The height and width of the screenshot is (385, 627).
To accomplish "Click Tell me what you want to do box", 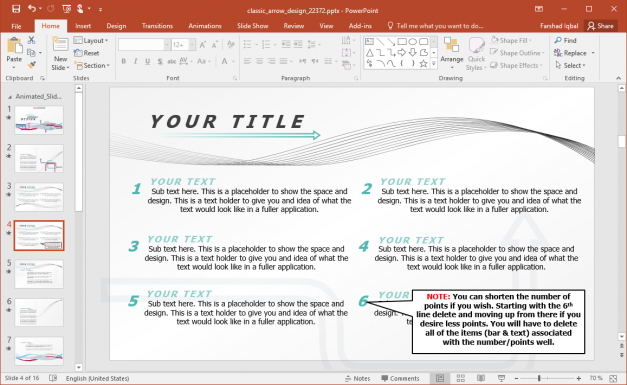I will click(435, 26).
